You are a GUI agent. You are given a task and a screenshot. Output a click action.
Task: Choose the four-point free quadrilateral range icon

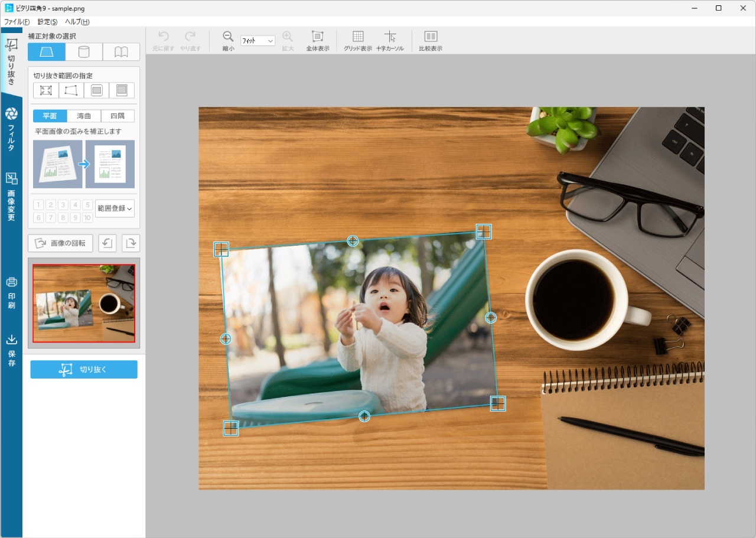pos(71,90)
